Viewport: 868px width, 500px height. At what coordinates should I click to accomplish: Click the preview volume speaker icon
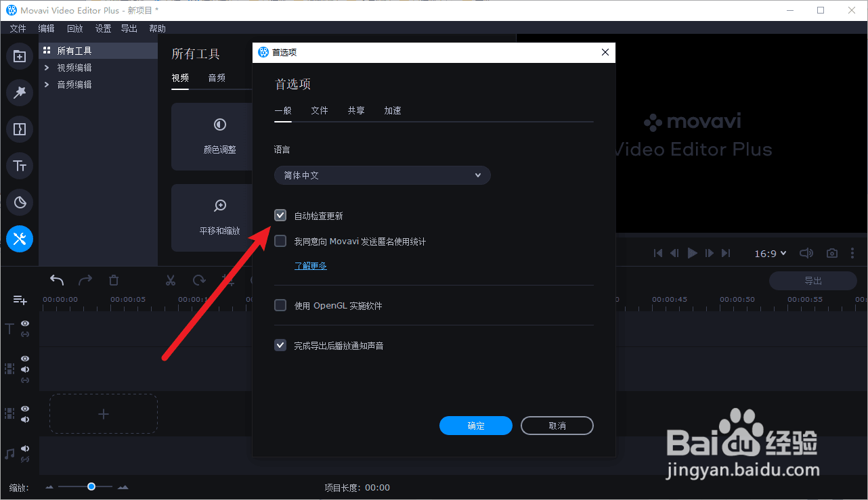(x=806, y=253)
